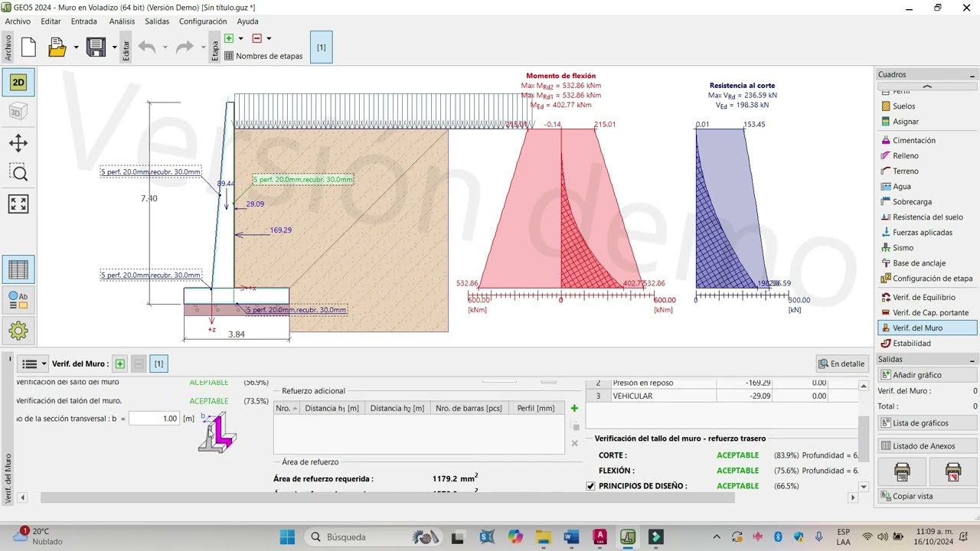This screenshot has width=980, height=551.
Task: Collapse the Salidas panel
Action: click(973, 360)
